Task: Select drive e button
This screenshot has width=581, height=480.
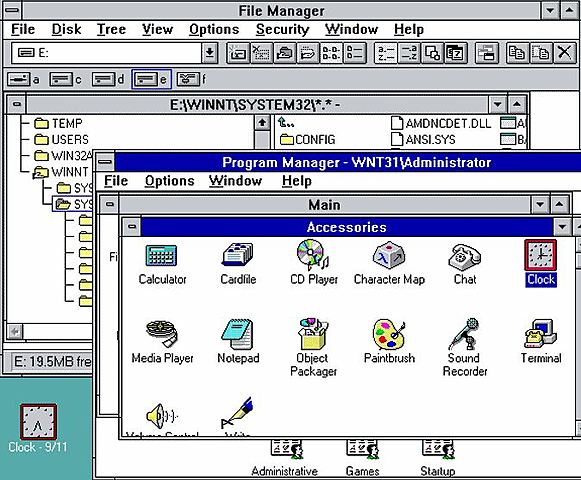Action: click(x=152, y=79)
